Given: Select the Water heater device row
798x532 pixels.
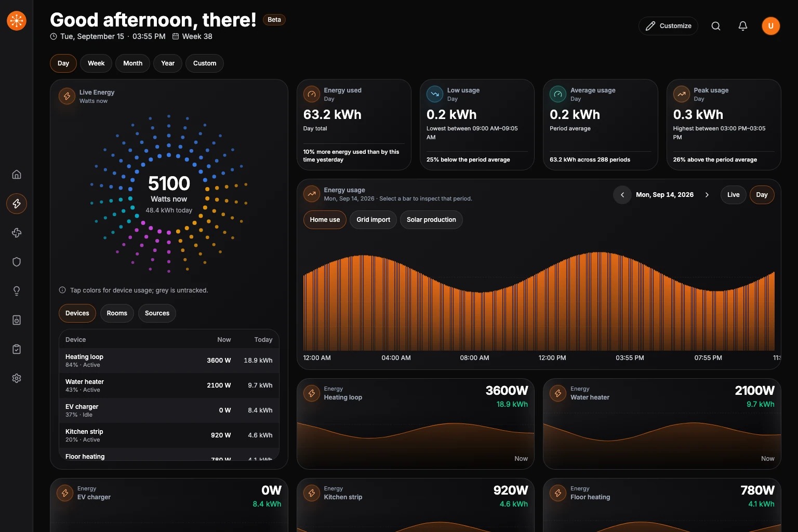Looking at the screenshot, I should [169, 385].
